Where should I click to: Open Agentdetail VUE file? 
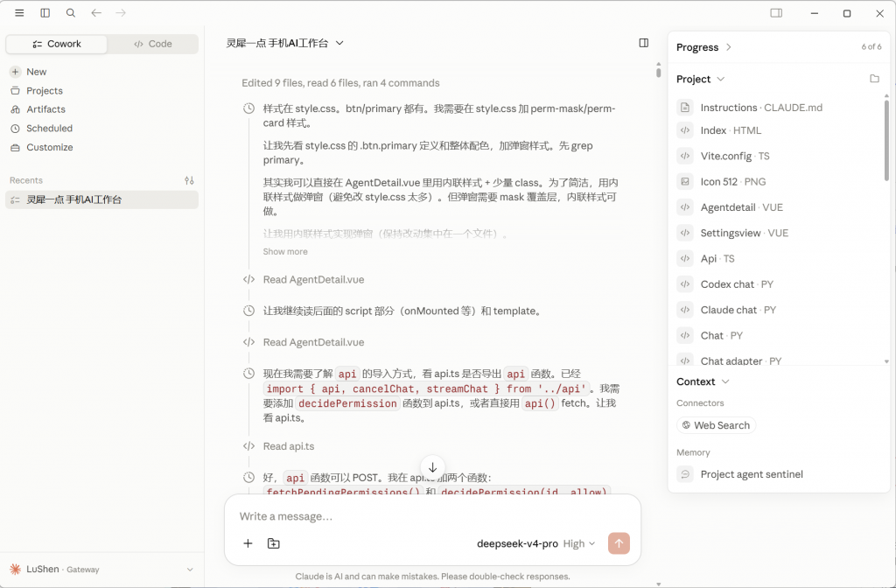[742, 207]
